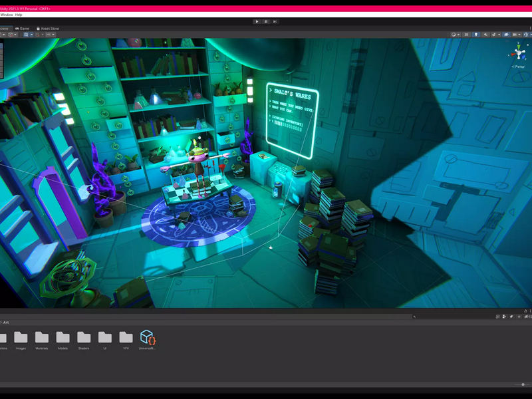Open the Help menu
The image size is (532, 399).
tap(19, 15)
